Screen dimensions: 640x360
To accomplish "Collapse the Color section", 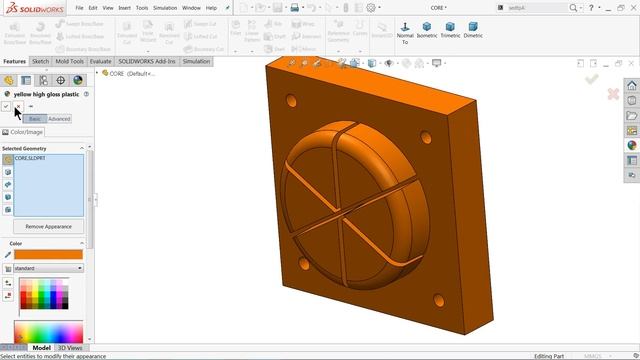I will [x=82, y=243].
